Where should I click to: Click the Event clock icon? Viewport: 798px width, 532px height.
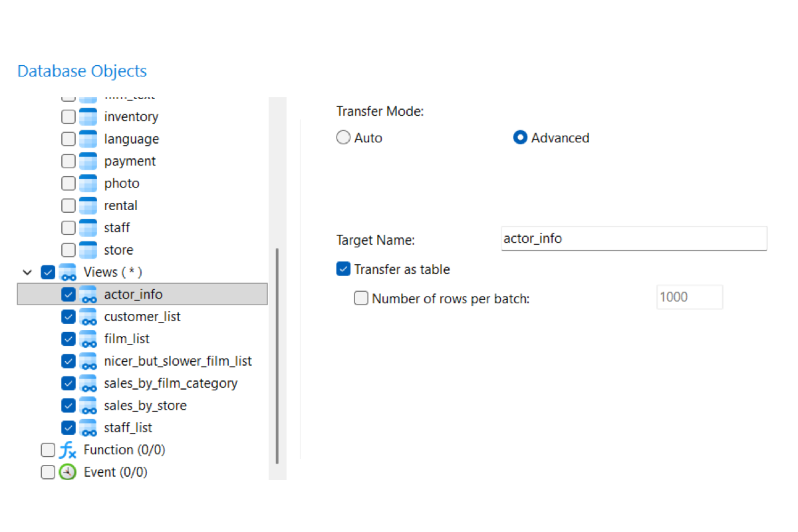pos(68,472)
